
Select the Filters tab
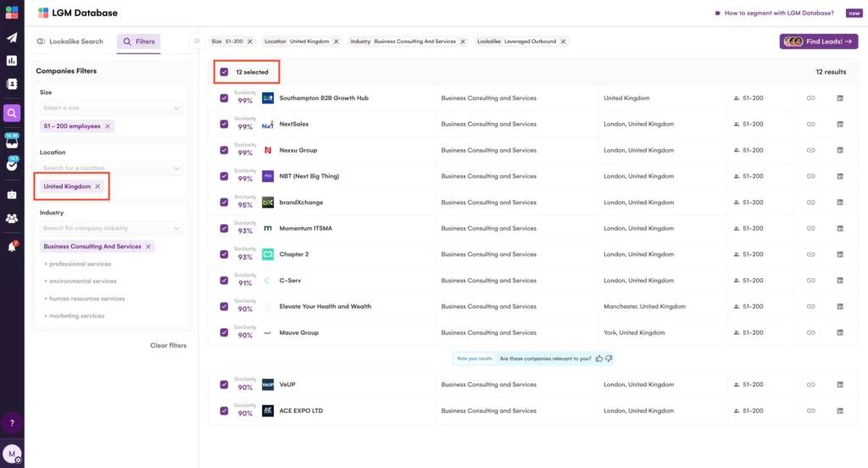click(139, 42)
